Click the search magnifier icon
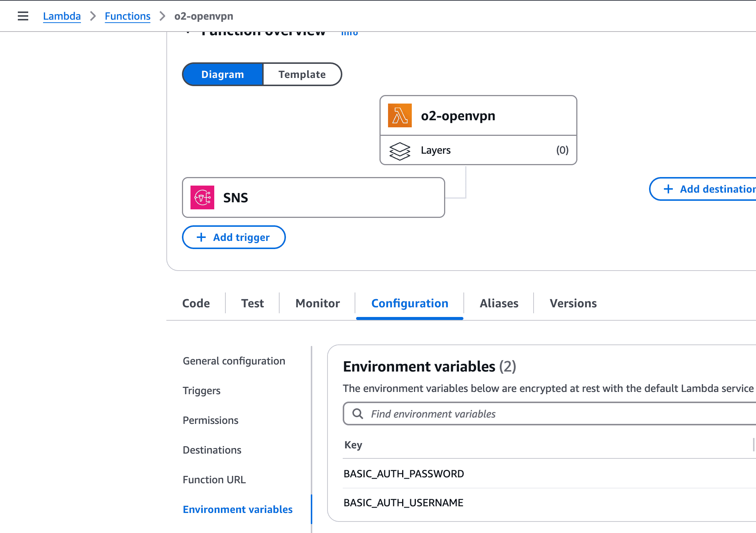Screen dimensions: 756x533 (358, 413)
